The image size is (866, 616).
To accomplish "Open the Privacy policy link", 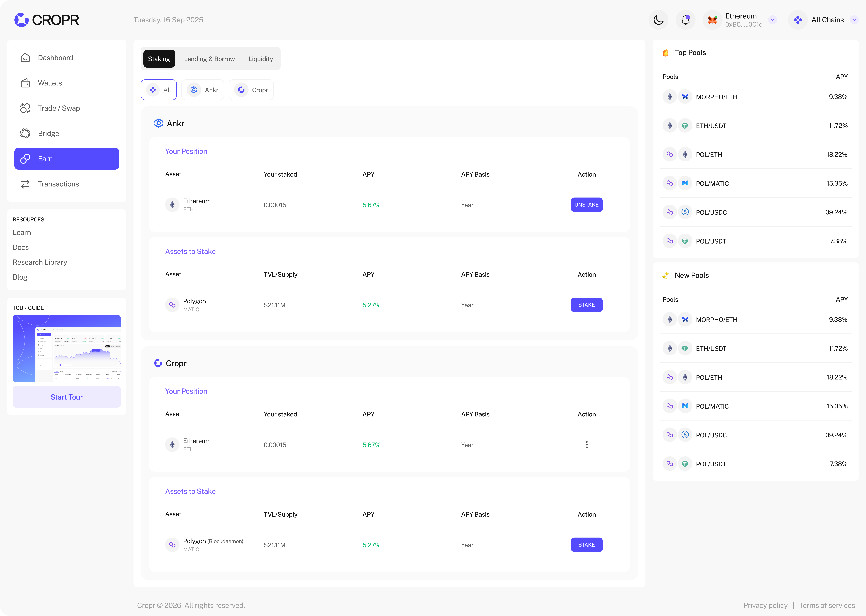I will tap(766, 605).
